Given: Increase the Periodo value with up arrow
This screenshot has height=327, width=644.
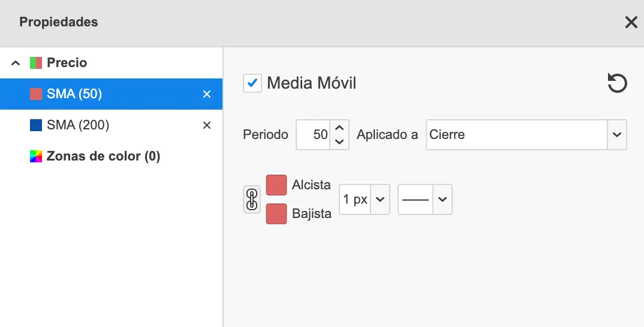Looking at the screenshot, I should [x=339, y=128].
